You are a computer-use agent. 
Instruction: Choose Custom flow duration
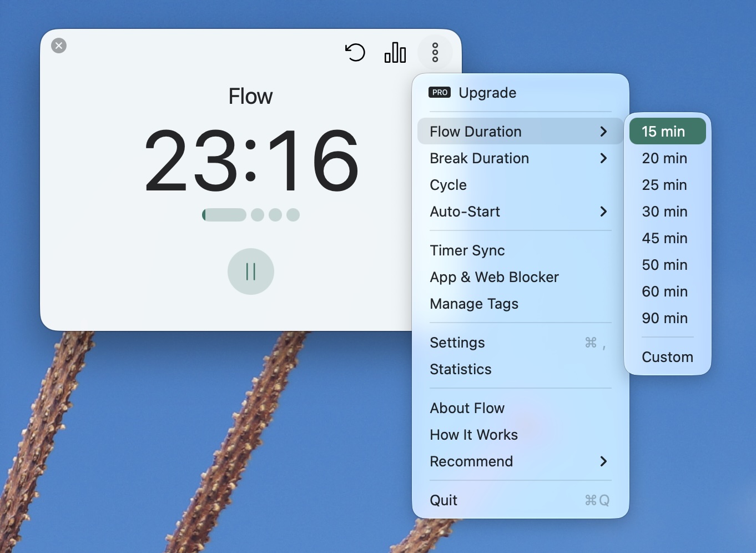click(x=668, y=357)
